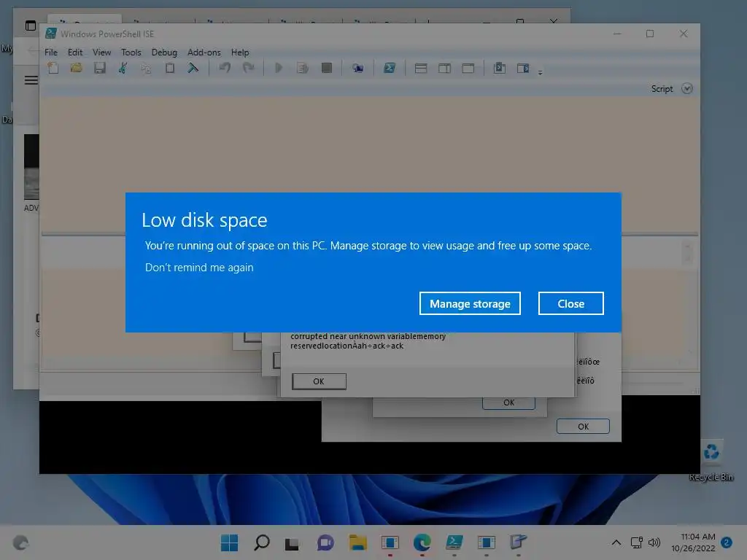The image size is (747, 560).
Task: Open the Debug menu in PowerShell ISE
Action: pos(164,52)
